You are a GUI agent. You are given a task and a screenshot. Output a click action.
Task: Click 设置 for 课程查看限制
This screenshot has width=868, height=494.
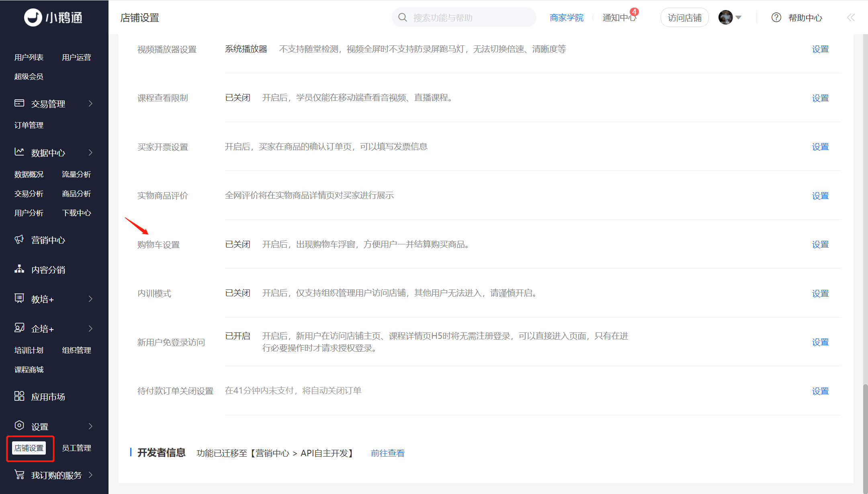point(820,98)
